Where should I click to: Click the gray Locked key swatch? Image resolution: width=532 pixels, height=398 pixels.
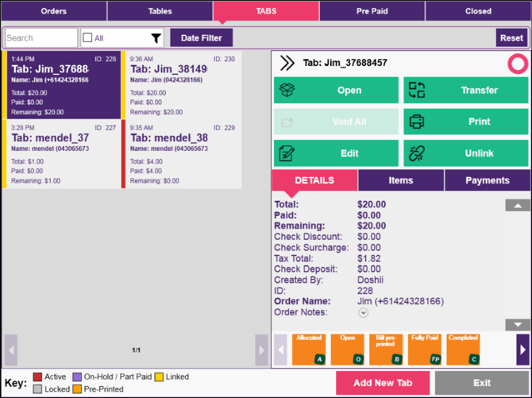37,389
